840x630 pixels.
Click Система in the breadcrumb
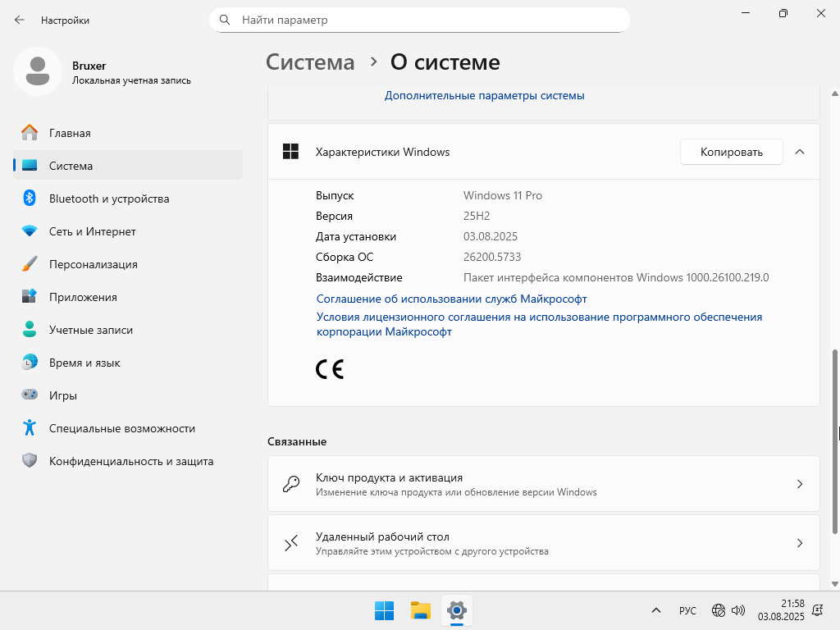tap(310, 62)
